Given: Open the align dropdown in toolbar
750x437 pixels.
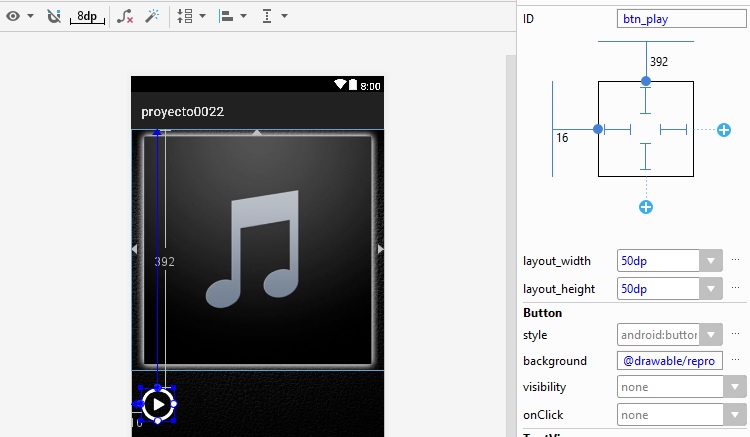Looking at the screenshot, I should pyautogui.click(x=232, y=16).
